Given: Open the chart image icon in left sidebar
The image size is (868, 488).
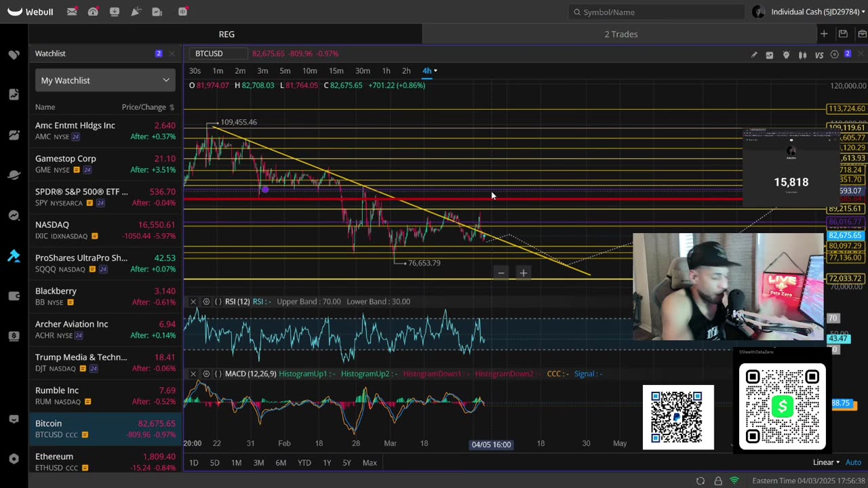Looking at the screenshot, I should click(x=14, y=135).
